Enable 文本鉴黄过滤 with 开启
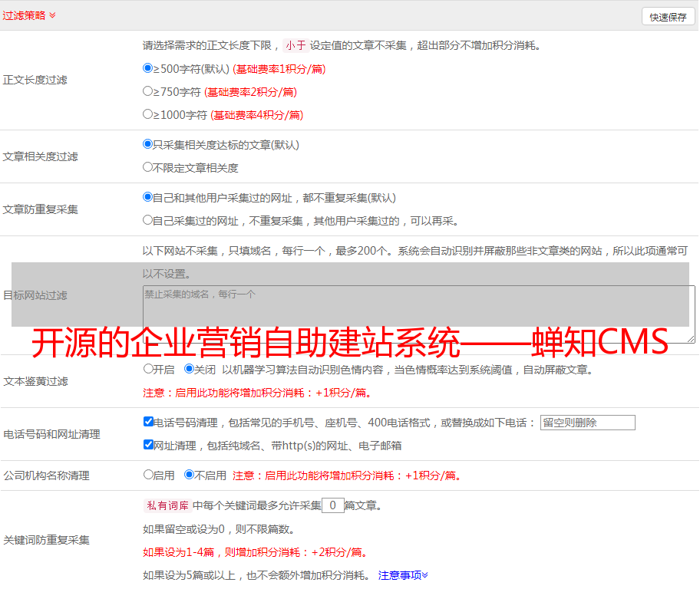 [x=148, y=369]
